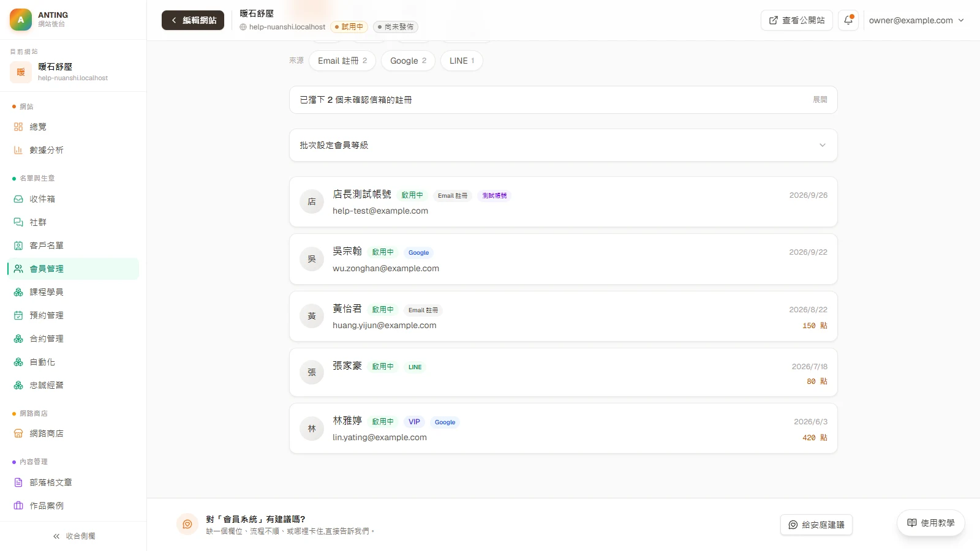This screenshot has height=551, width=980.
Task: Collapse sidebar with 收合側欄
Action: [x=73, y=536]
